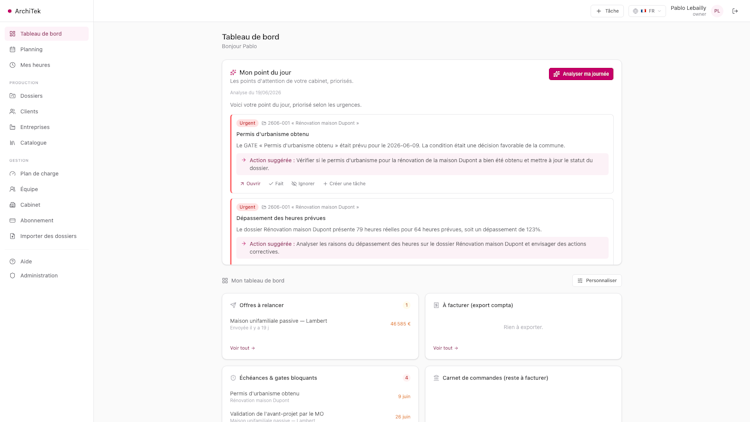Click the Personnaliser button
This screenshot has height=422, width=750.
coord(596,280)
